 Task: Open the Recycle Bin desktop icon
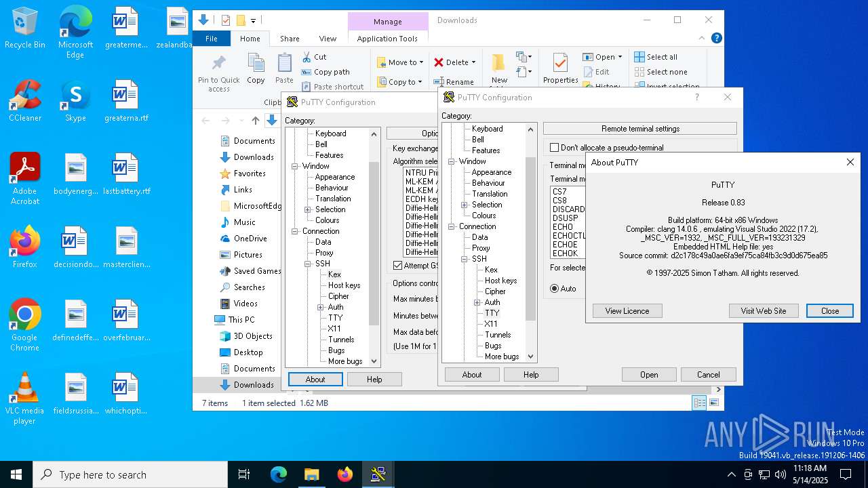click(x=25, y=28)
